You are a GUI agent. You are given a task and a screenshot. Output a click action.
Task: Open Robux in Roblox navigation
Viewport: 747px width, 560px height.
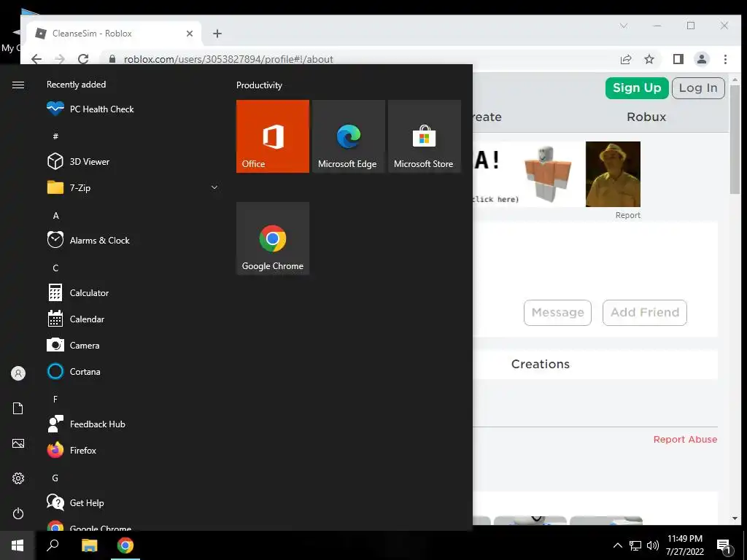point(646,117)
